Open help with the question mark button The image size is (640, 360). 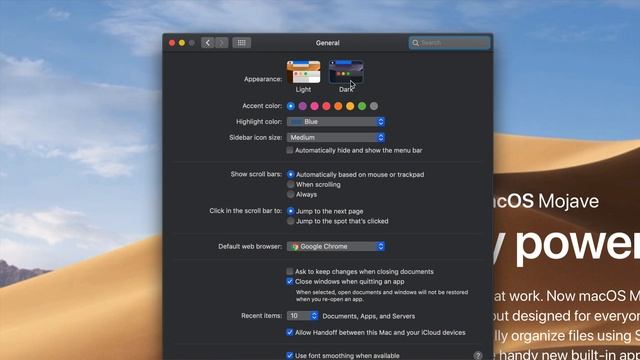click(x=478, y=356)
